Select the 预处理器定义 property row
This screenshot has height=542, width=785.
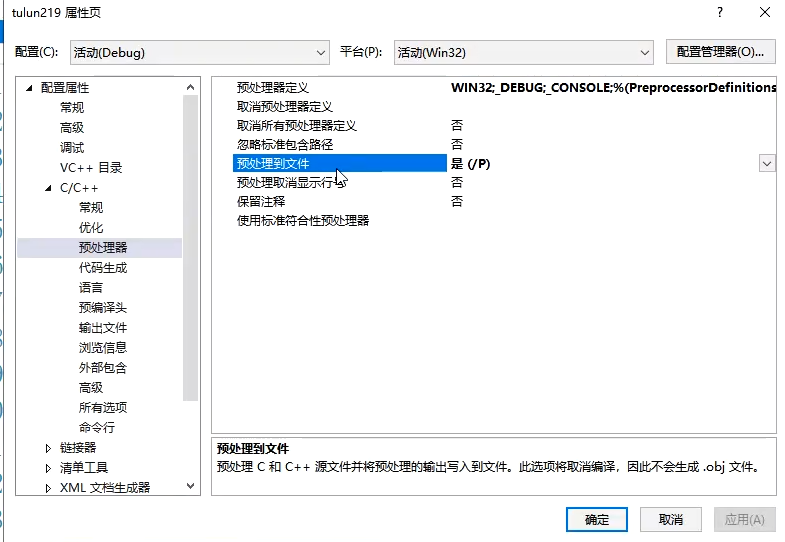(x=273, y=88)
